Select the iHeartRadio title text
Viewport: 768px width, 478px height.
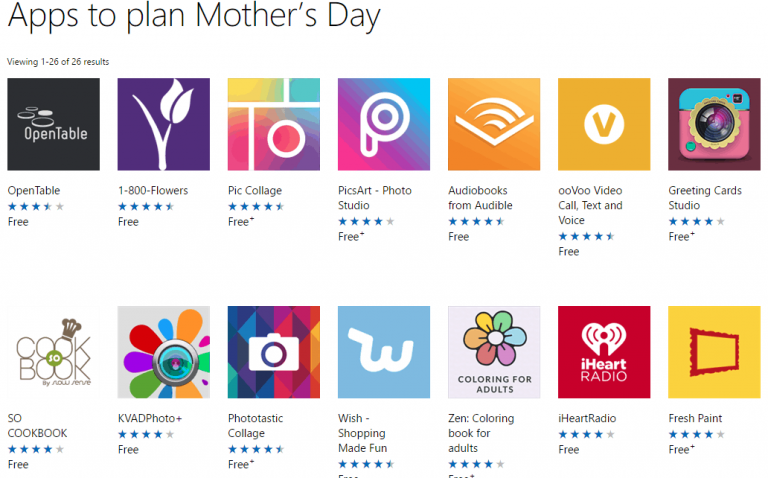[587, 418]
